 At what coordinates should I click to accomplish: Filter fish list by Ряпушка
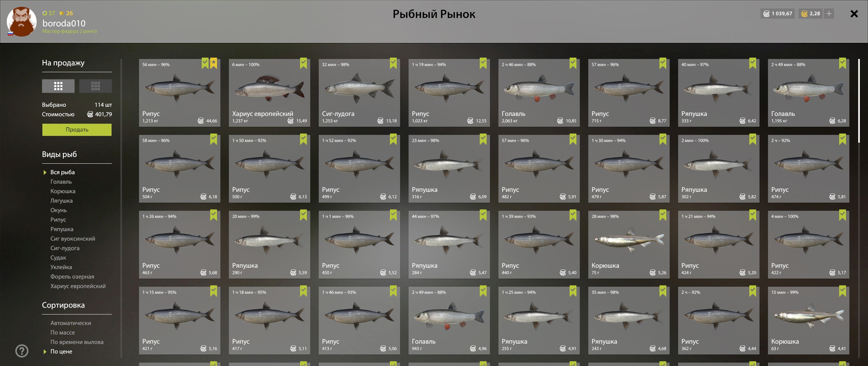(x=62, y=229)
